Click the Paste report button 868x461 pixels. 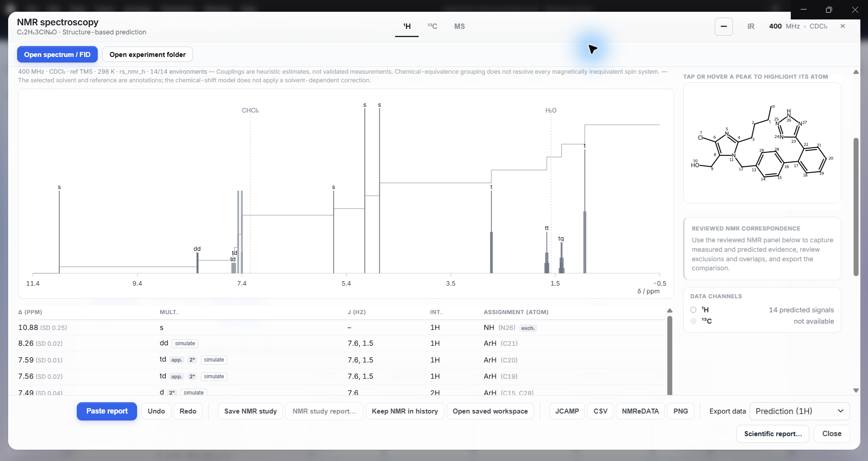(x=107, y=411)
